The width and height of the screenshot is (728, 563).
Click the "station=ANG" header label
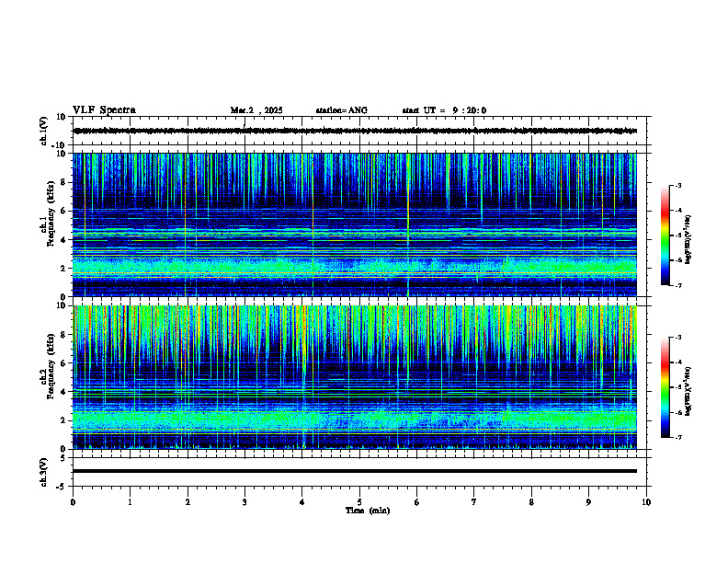(342, 110)
